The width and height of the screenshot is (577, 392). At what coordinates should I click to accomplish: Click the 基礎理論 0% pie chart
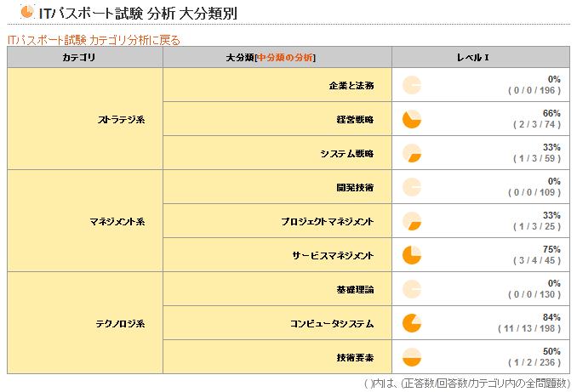tap(412, 289)
